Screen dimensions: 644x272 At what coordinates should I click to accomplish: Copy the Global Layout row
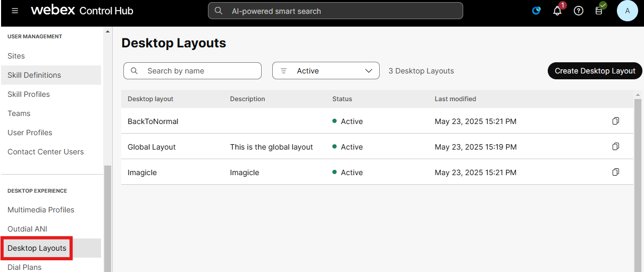(x=615, y=147)
